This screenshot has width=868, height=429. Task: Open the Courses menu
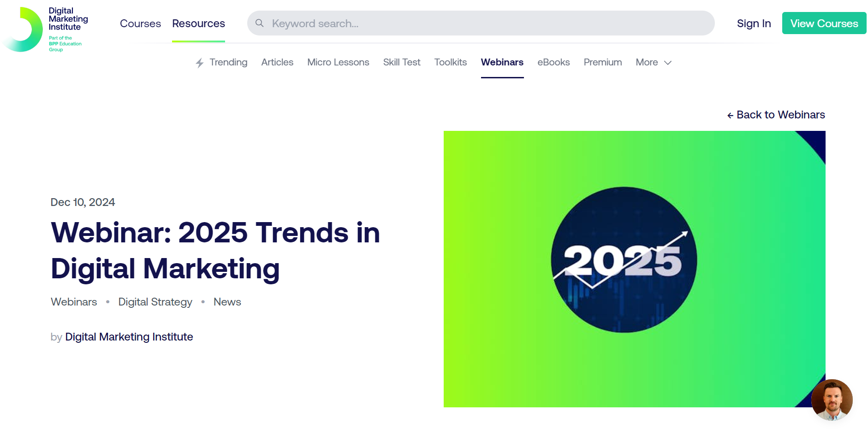click(140, 24)
